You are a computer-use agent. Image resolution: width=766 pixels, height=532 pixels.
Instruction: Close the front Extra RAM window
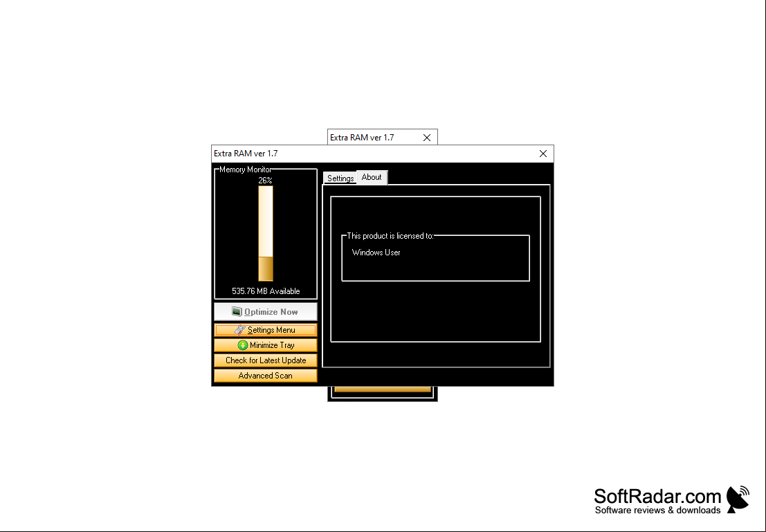(x=542, y=154)
